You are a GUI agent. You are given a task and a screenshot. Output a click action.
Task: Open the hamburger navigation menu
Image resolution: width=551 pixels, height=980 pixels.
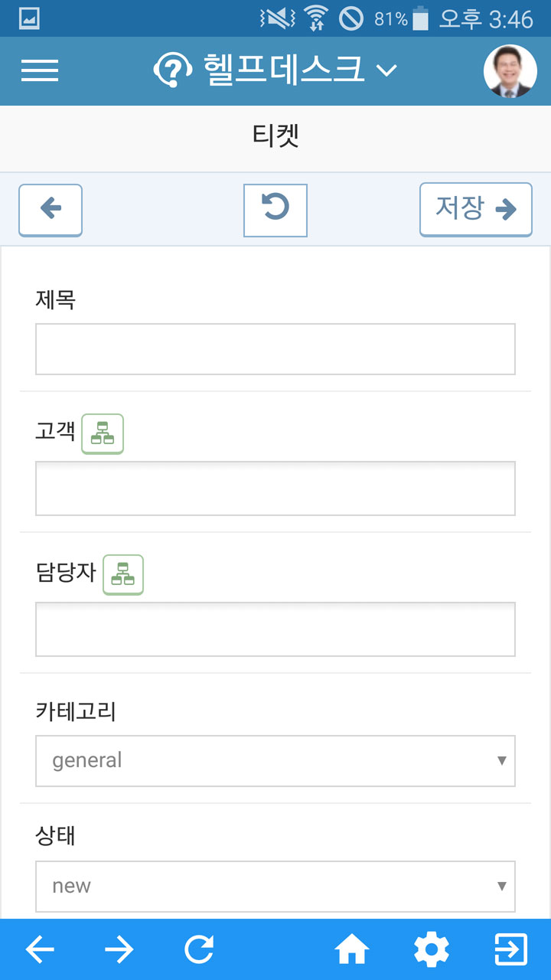pyautogui.click(x=40, y=70)
